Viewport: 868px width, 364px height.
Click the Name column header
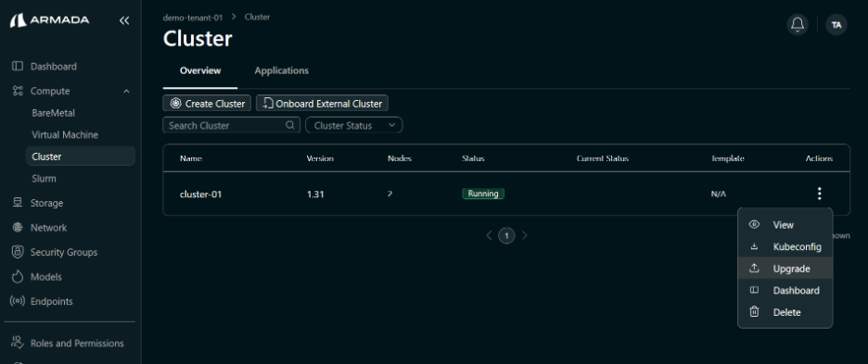[x=191, y=158]
